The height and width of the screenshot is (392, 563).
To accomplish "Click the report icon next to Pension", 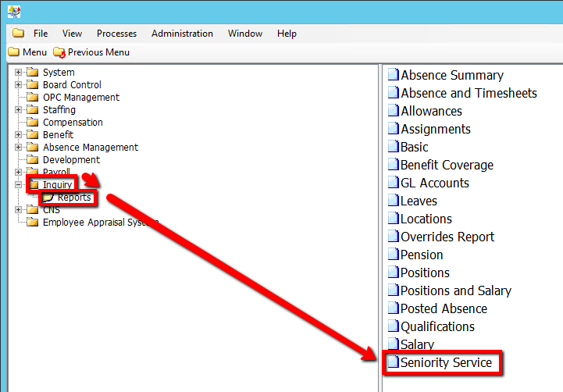I will pyautogui.click(x=394, y=255).
